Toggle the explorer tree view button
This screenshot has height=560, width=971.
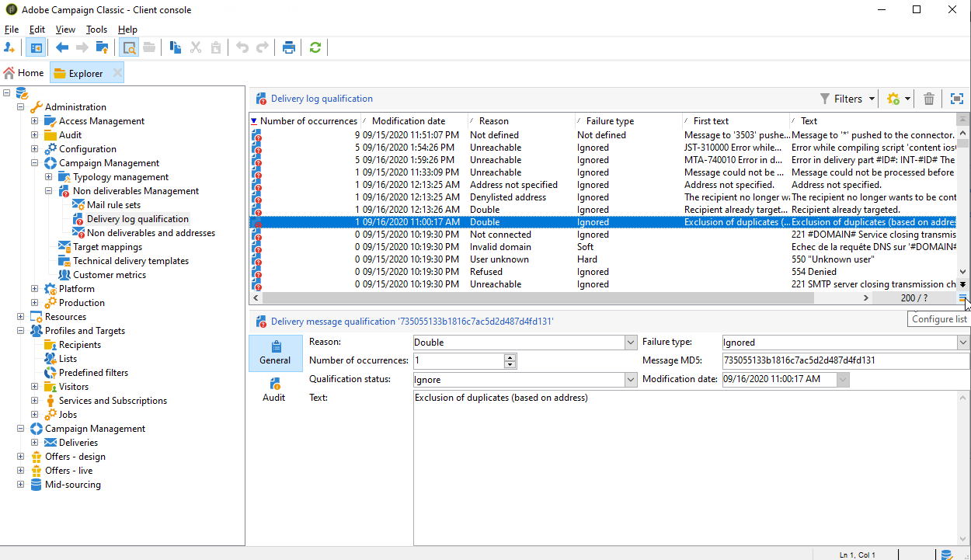coord(35,48)
